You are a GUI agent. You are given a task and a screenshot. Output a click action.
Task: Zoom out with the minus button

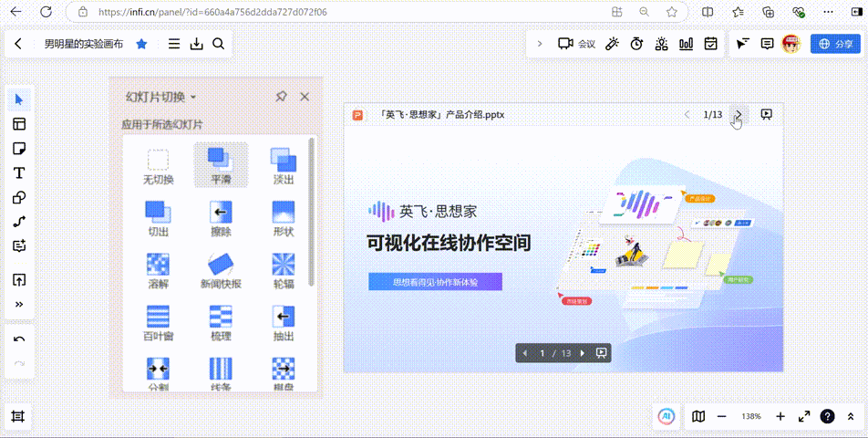pos(722,416)
